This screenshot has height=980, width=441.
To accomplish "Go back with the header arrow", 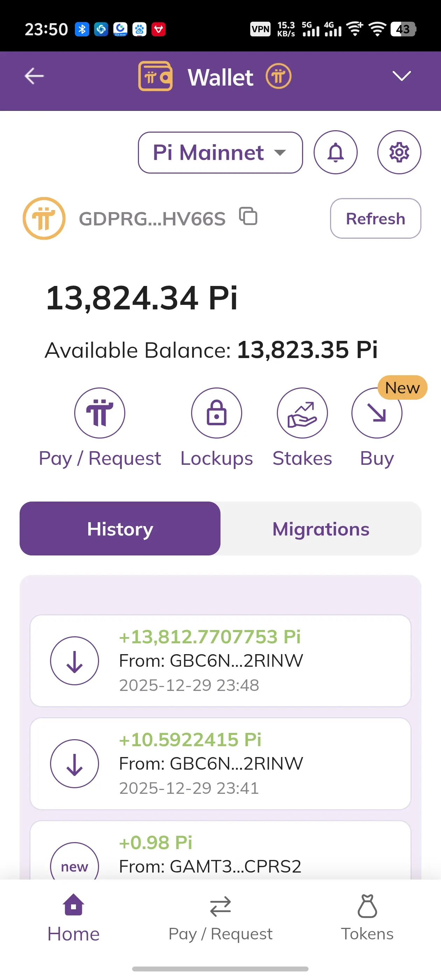I will [x=34, y=76].
